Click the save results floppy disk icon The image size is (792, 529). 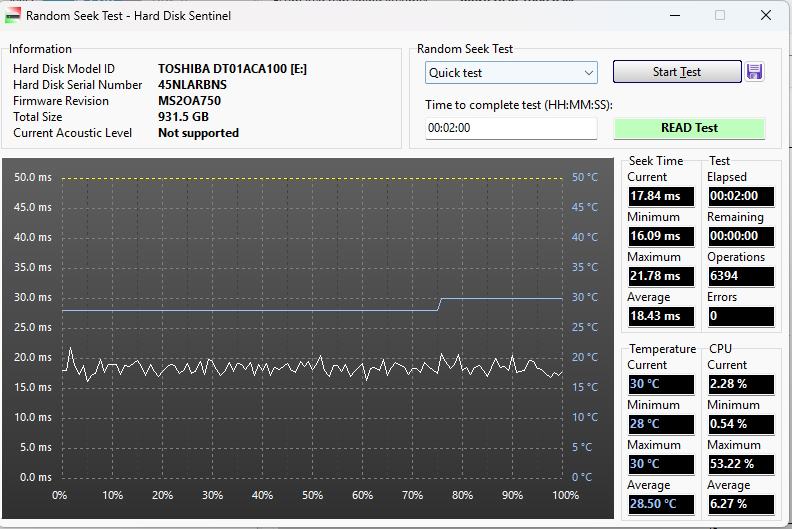tap(755, 72)
